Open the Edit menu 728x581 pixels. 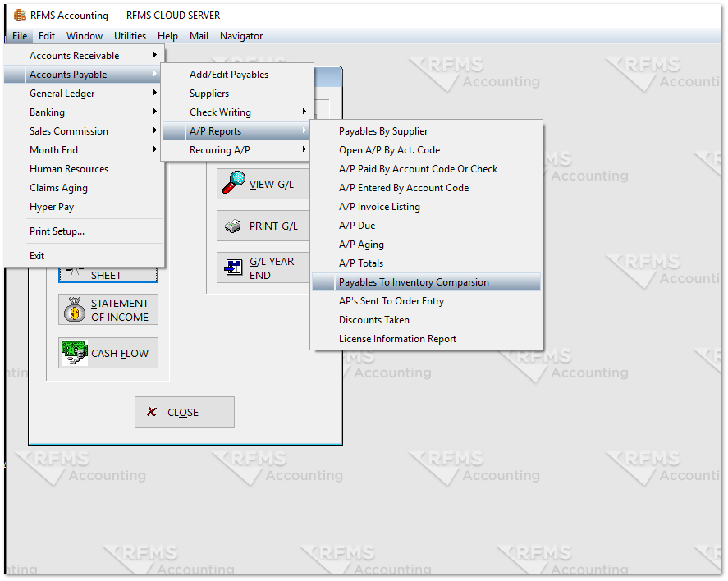point(47,36)
